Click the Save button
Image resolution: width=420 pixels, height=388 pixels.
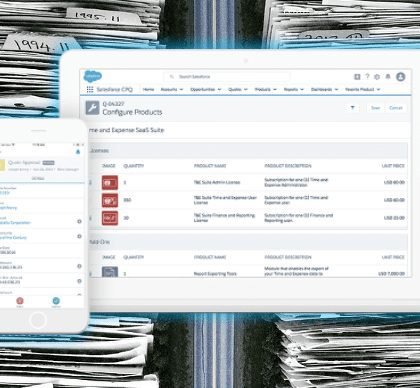[375, 108]
